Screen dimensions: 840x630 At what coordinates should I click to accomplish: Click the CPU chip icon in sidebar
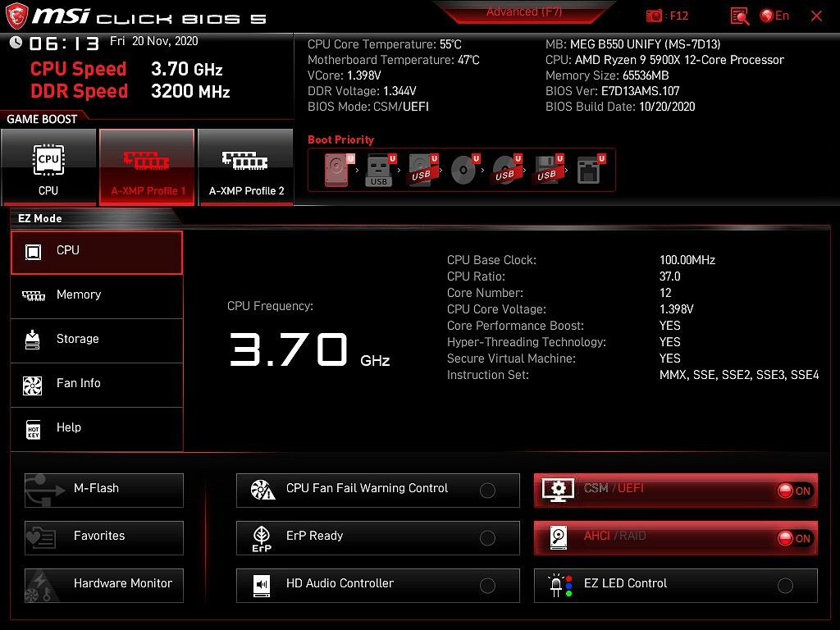[x=33, y=252]
